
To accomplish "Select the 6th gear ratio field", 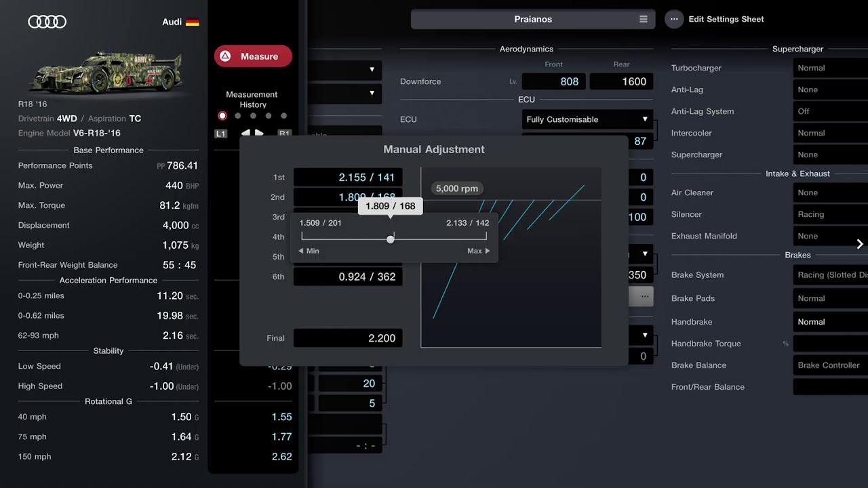I will pos(348,277).
